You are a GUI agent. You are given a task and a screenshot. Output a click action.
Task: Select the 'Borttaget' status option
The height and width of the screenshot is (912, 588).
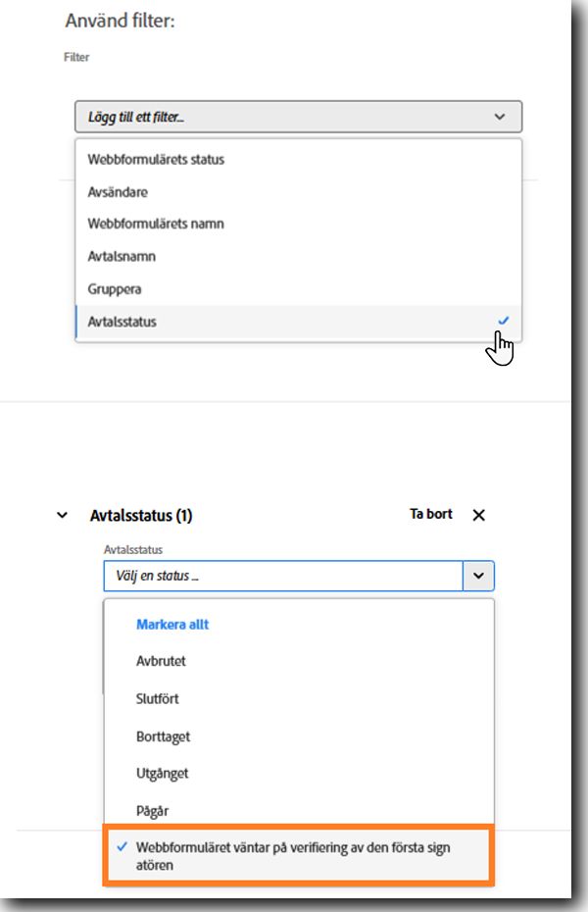(x=163, y=736)
